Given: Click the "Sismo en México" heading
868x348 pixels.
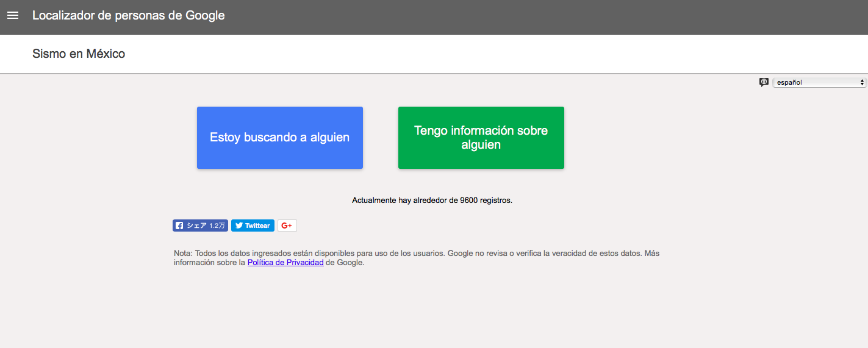Looking at the screenshot, I should (x=79, y=54).
